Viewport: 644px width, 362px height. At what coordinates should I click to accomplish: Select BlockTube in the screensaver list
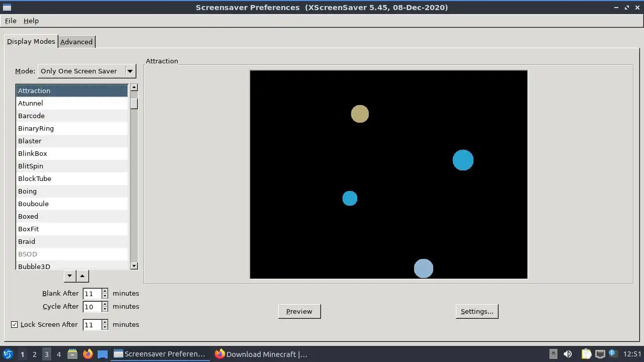(x=72, y=178)
